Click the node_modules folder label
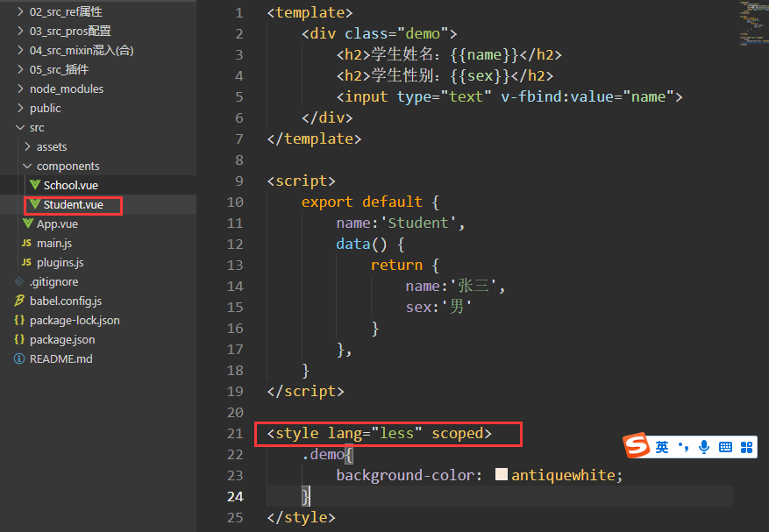The width and height of the screenshot is (769, 532). [x=67, y=89]
